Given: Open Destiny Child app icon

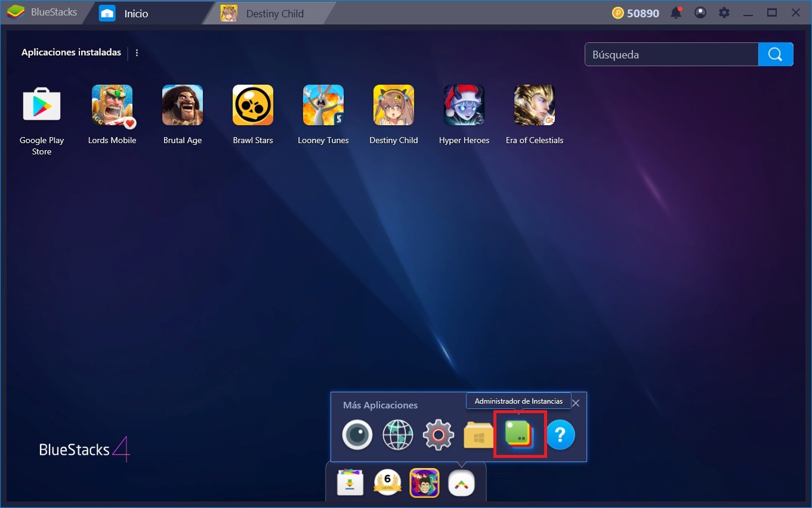Looking at the screenshot, I should (394, 105).
